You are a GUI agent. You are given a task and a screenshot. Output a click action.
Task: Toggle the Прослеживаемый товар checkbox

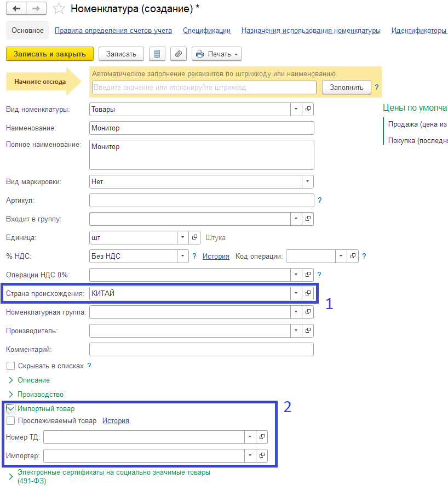coord(10,421)
